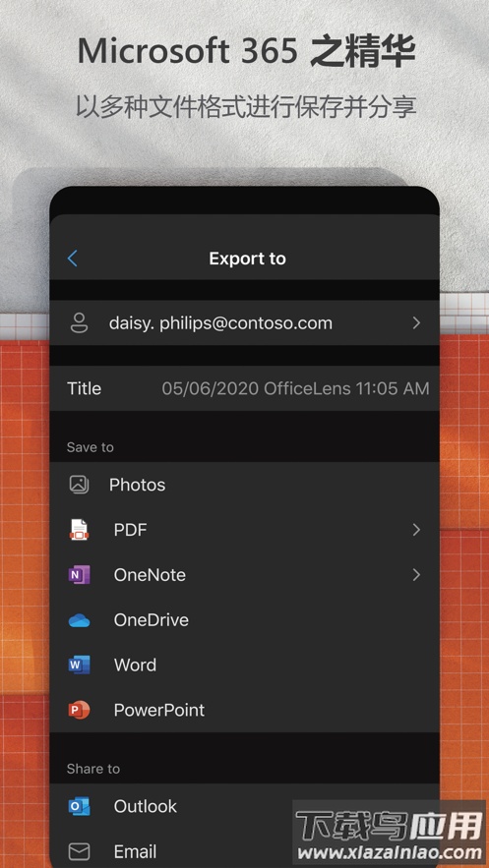The height and width of the screenshot is (868, 489).
Task: Click the Email envelope icon
Action: 79,851
